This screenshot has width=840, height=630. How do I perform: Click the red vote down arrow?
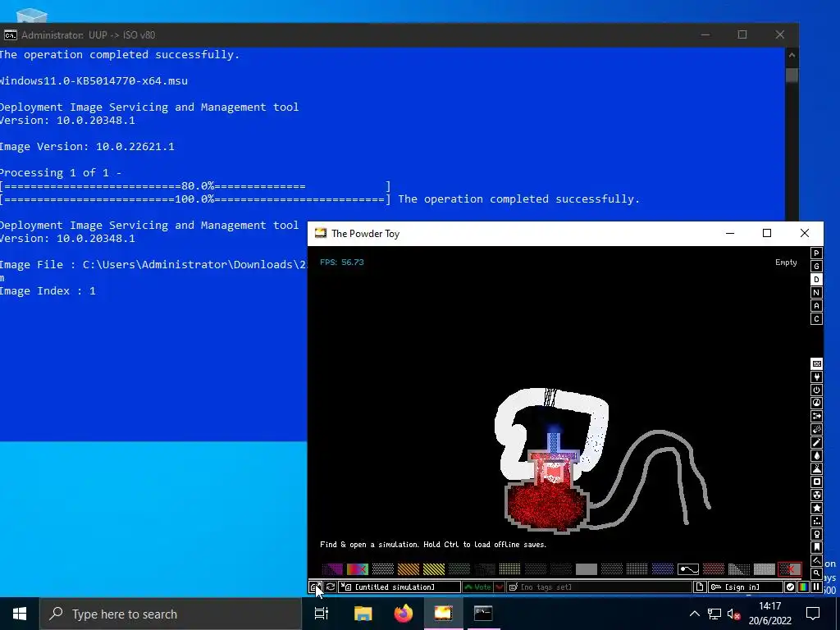coord(500,587)
